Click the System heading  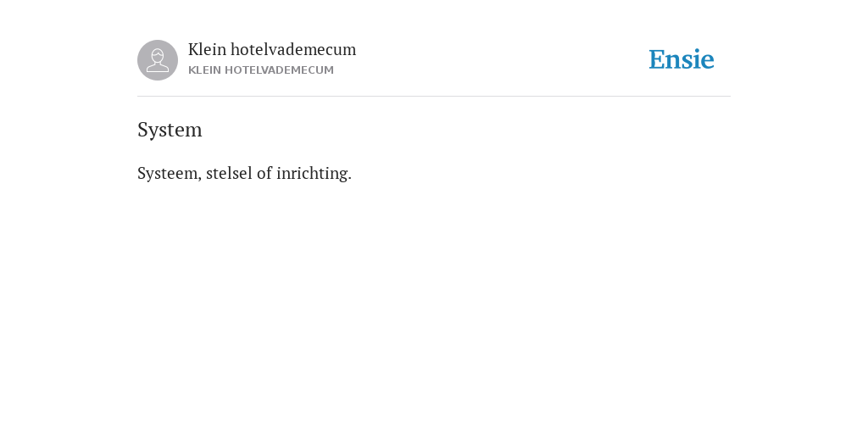(x=170, y=130)
